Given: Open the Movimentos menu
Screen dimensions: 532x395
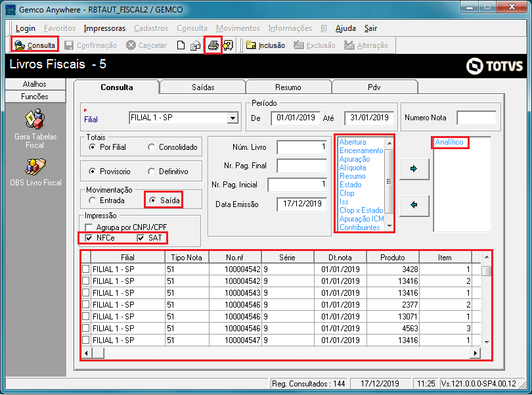Looking at the screenshot, I should click(238, 28).
